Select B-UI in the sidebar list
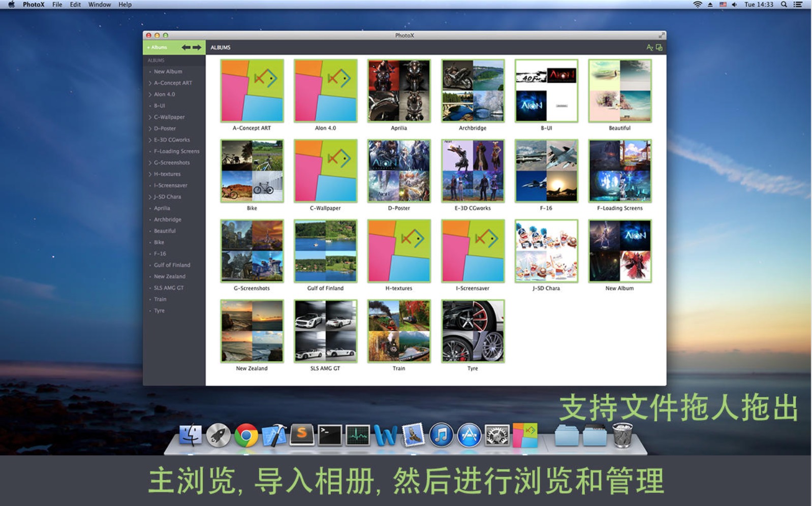This screenshot has height=506, width=812. (160, 106)
